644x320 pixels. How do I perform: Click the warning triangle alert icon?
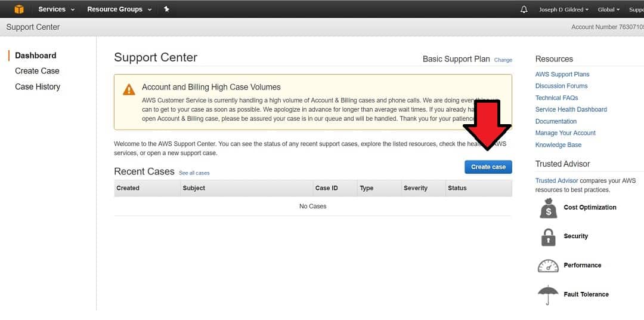click(x=129, y=90)
